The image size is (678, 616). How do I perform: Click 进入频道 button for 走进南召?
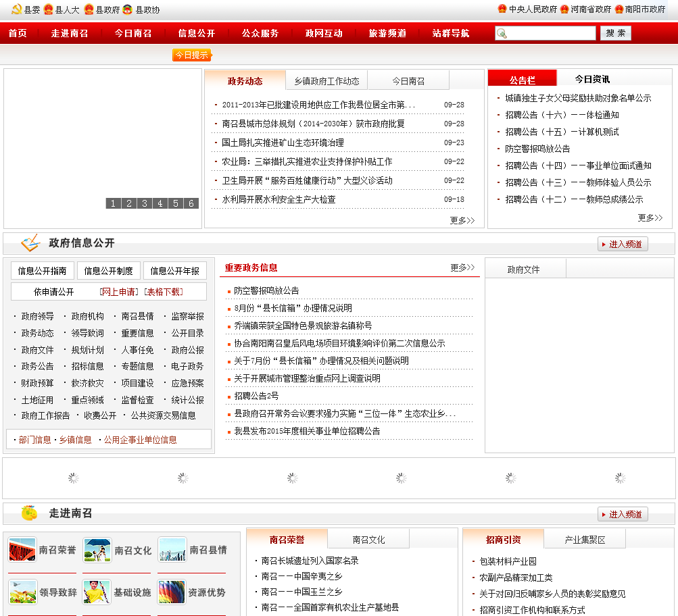pos(623,514)
